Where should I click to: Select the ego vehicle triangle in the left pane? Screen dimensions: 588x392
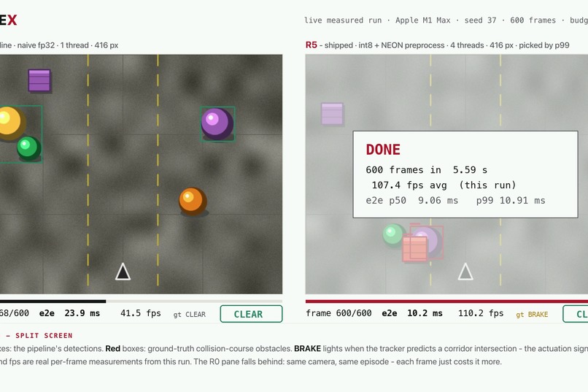tap(123, 272)
